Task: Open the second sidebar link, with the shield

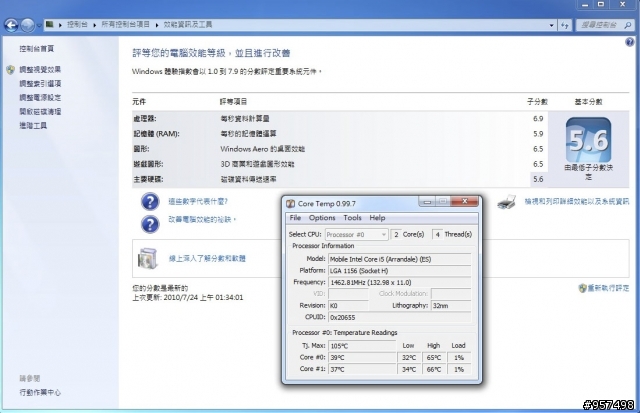Action: pyautogui.click(x=40, y=69)
